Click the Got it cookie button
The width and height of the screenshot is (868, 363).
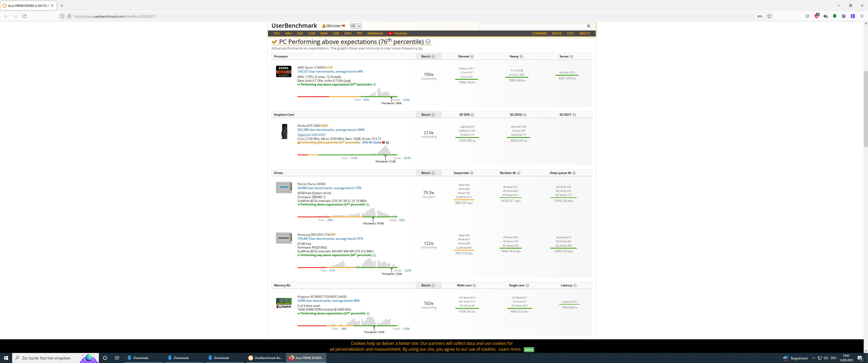[x=529, y=350]
